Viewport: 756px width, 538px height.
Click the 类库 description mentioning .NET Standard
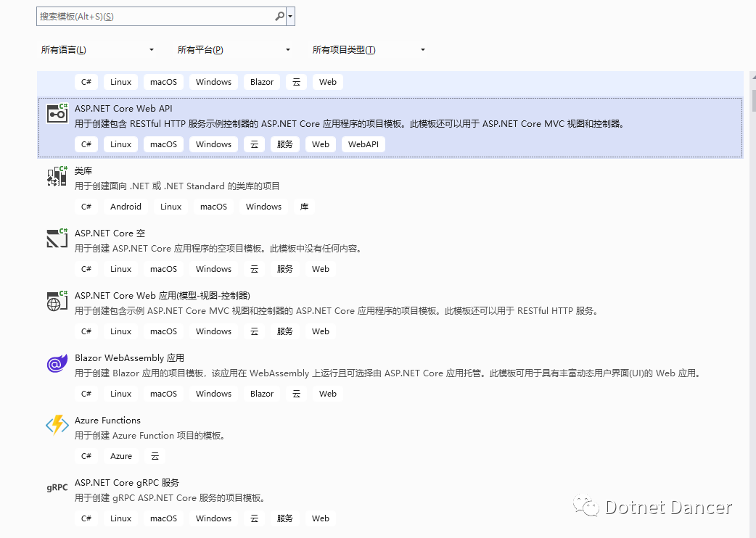(x=177, y=186)
